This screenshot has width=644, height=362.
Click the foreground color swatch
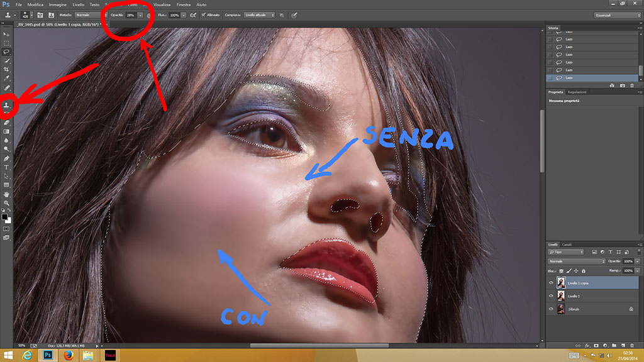(4, 216)
